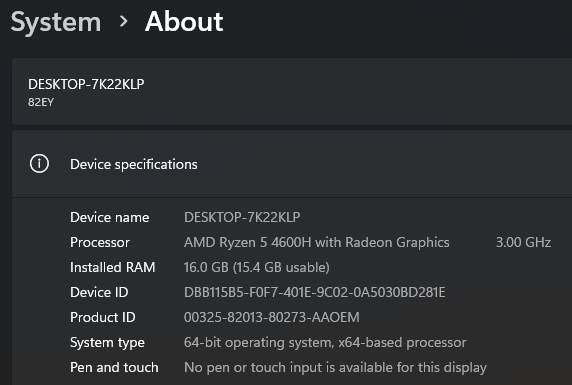Click the Installed RAM label

coord(112,267)
